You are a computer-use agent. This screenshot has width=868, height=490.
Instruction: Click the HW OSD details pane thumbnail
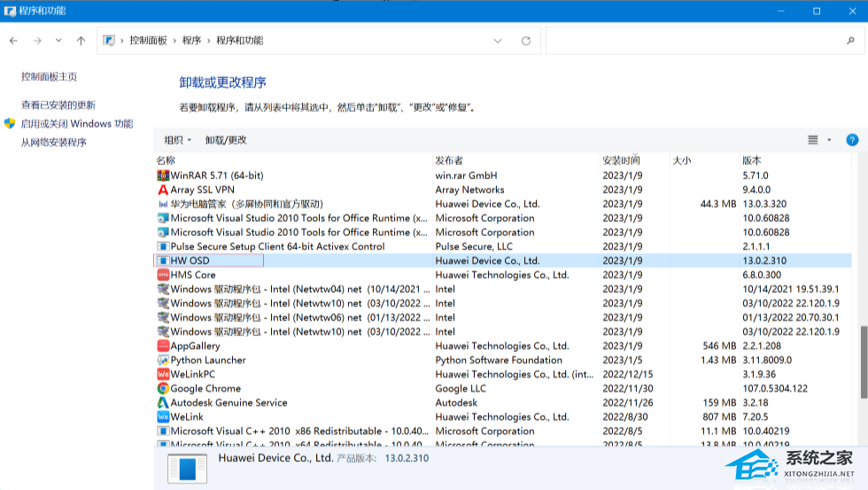coord(187,469)
